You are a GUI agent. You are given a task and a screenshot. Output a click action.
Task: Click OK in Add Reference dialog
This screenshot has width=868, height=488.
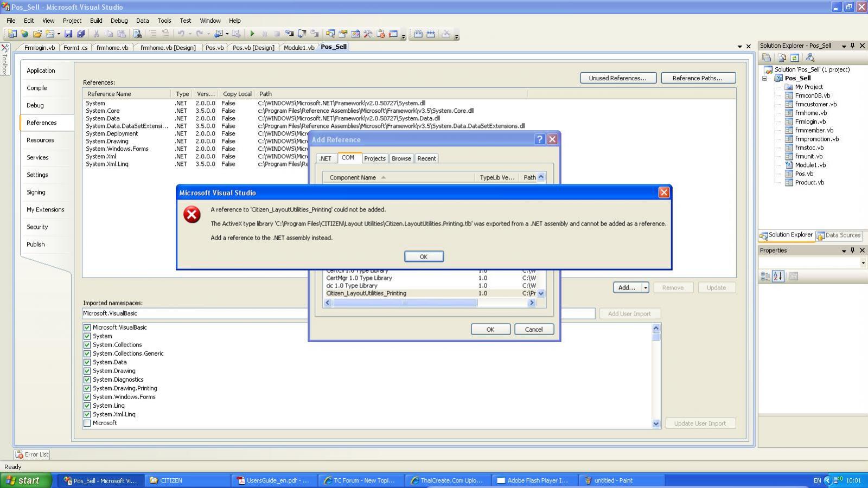[x=490, y=329]
